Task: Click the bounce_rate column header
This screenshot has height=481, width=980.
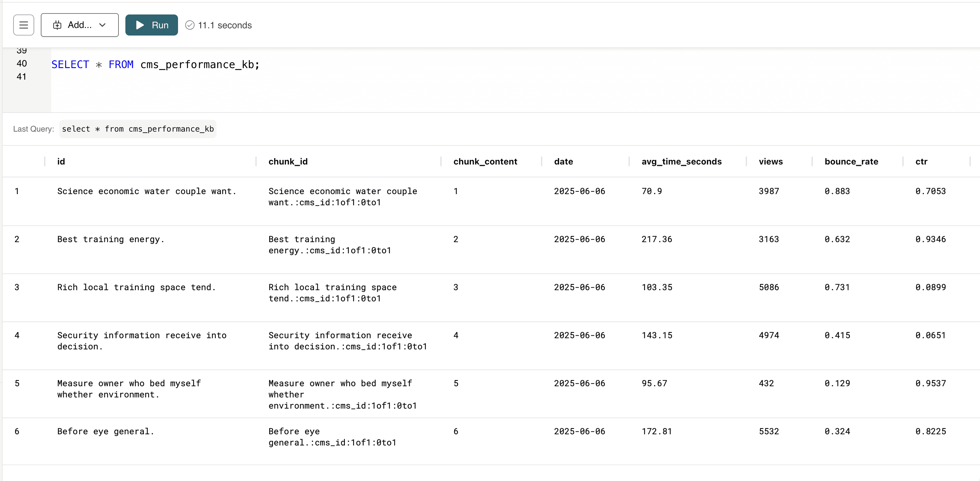Action: click(851, 162)
